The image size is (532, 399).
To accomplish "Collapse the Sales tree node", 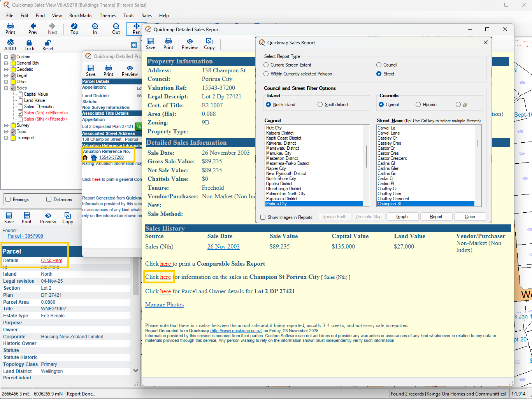I will point(6,88).
